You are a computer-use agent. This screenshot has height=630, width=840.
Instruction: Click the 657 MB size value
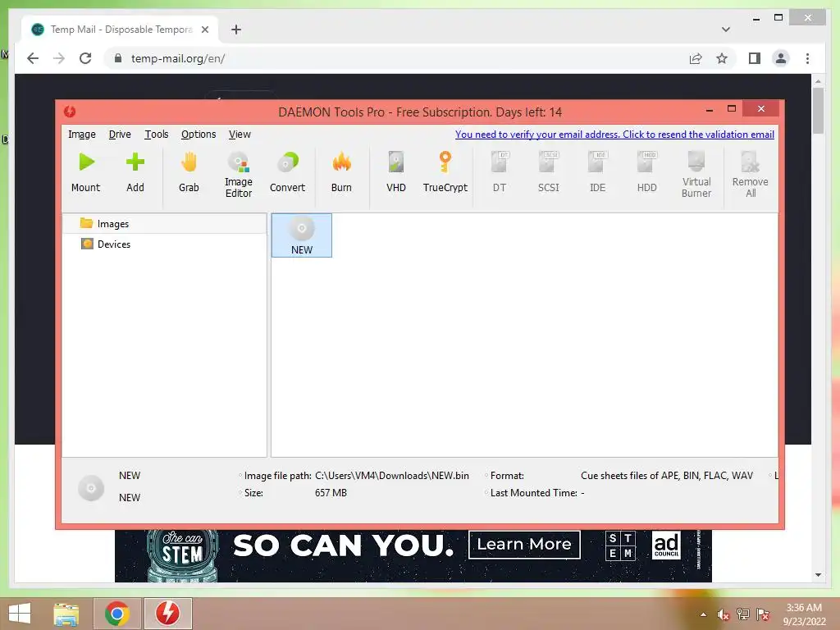tap(331, 493)
